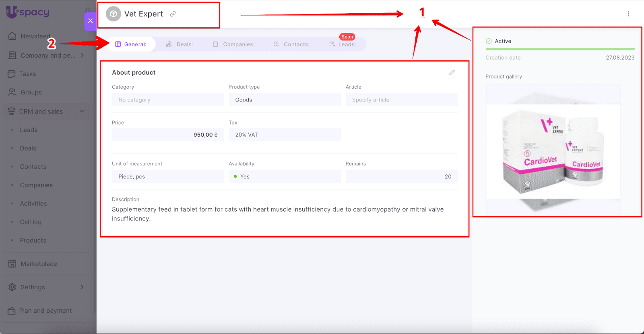Viewport: 644px width, 334px height.
Task: Close the product panel with X button
Action: (90, 21)
